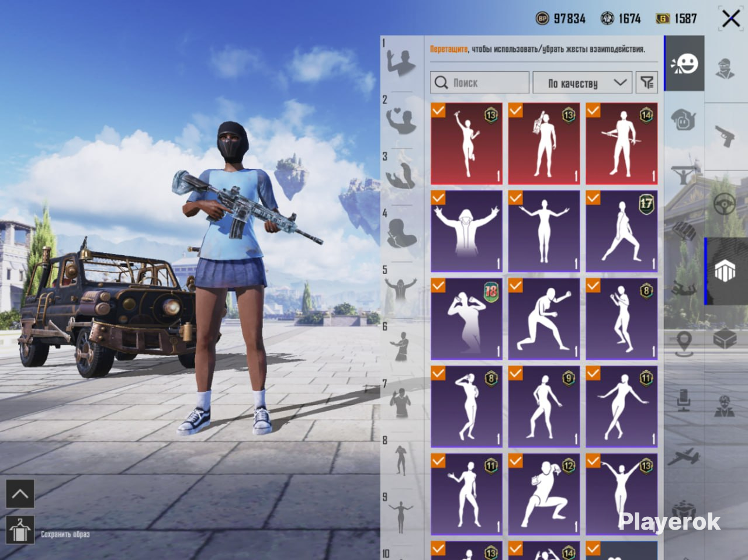Click the "Сохранить образ" label
This screenshot has width=748, height=560.
[x=65, y=534]
